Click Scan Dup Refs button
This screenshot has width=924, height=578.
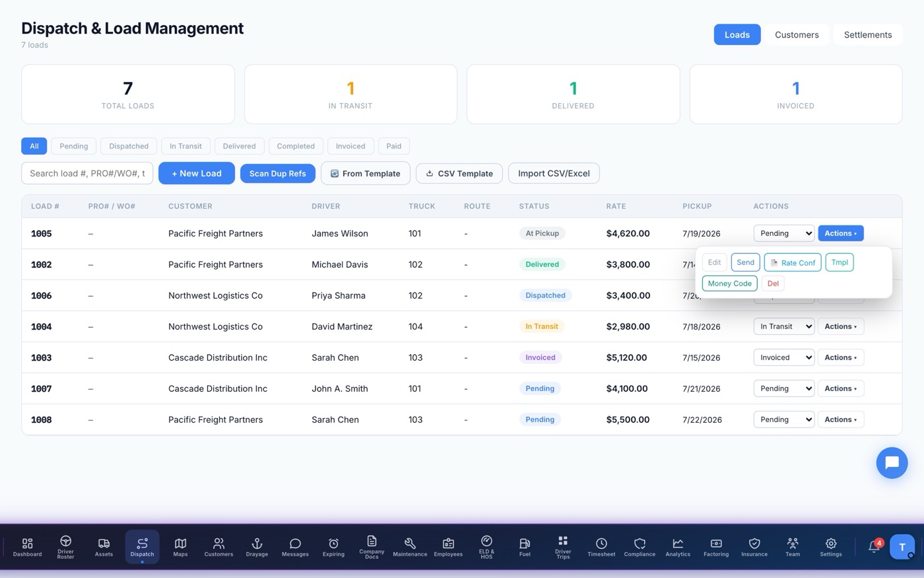coord(278,174)
